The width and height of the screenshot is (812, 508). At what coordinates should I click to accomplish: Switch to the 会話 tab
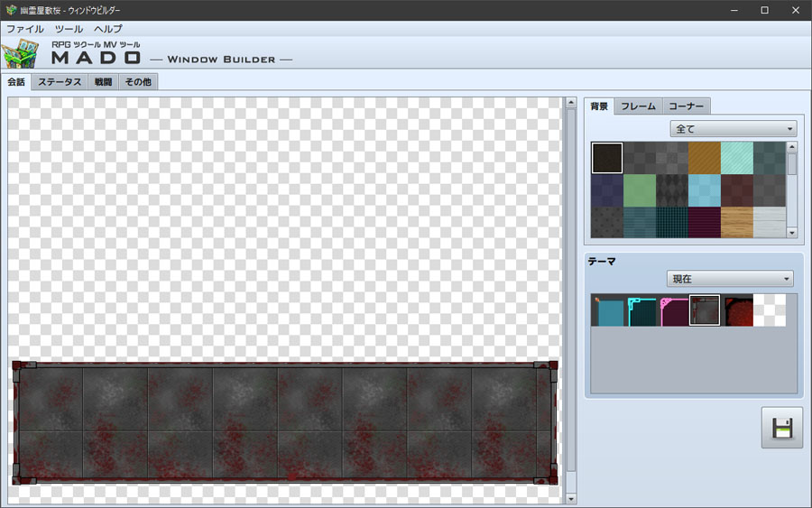click(16, 82)
